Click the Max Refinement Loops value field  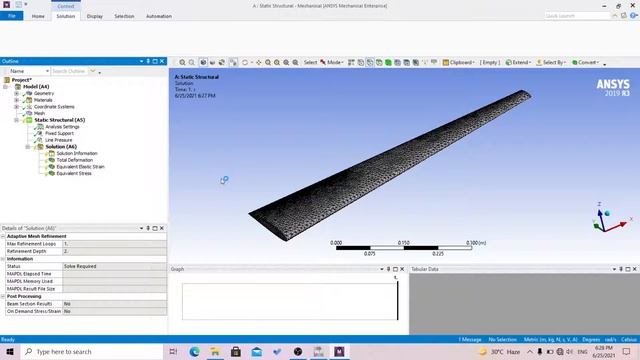(x=114, y=244)
